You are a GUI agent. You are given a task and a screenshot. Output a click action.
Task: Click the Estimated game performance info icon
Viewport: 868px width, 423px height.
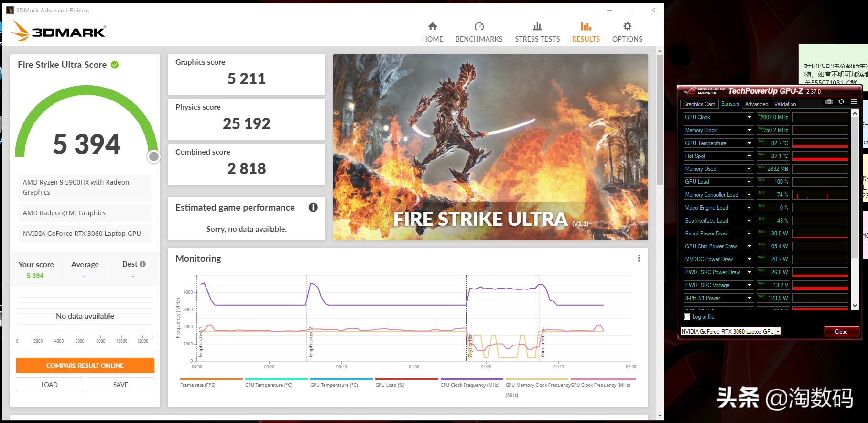[x=313, y=207]
